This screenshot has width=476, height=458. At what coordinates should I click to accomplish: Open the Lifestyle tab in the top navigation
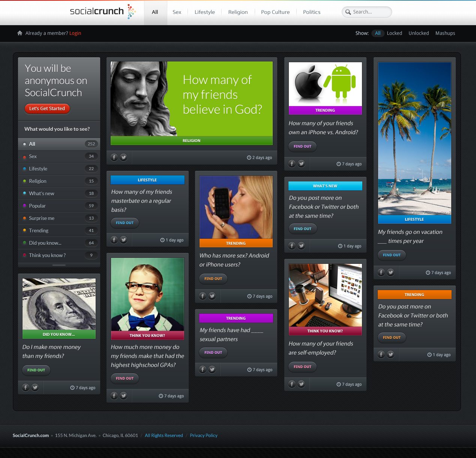tap(205, 12)
